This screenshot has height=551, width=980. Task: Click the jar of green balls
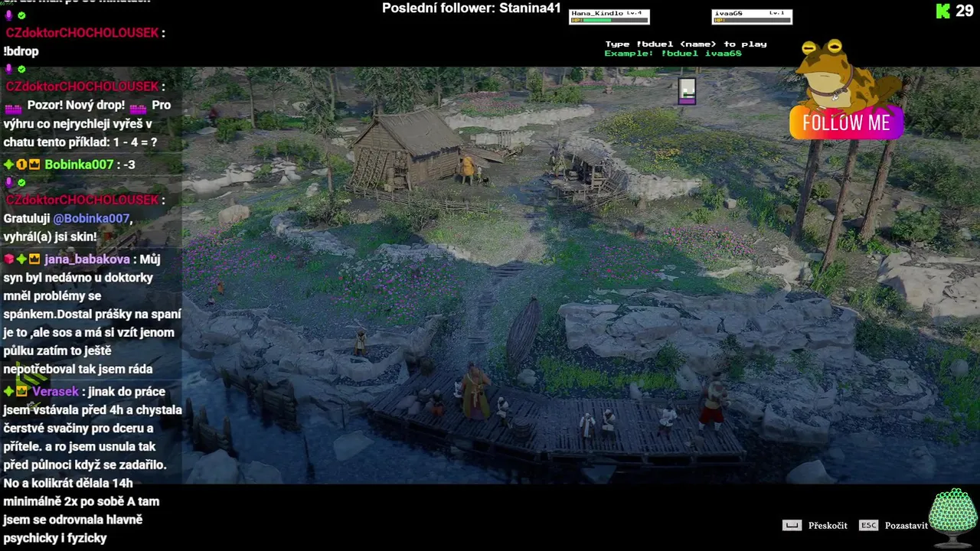pos(953,517)
